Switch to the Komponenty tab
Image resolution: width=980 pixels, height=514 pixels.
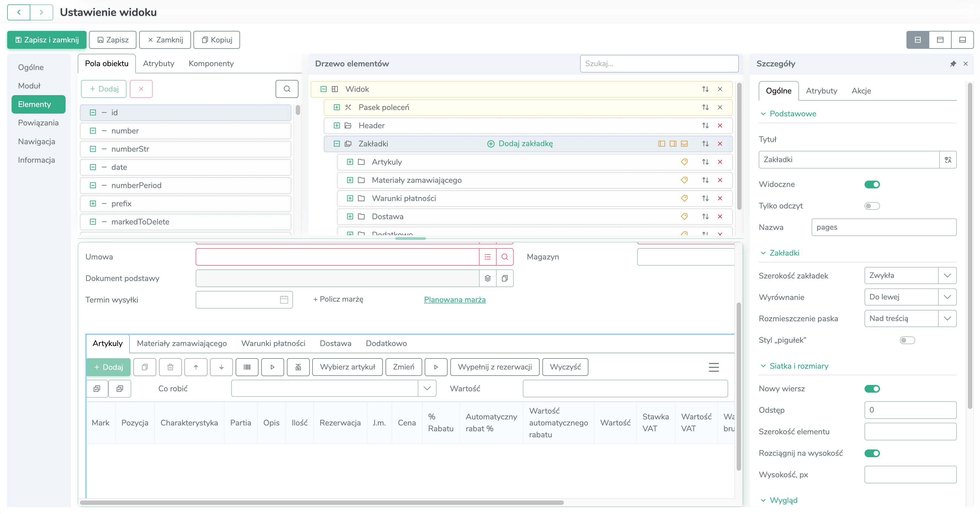211,64
